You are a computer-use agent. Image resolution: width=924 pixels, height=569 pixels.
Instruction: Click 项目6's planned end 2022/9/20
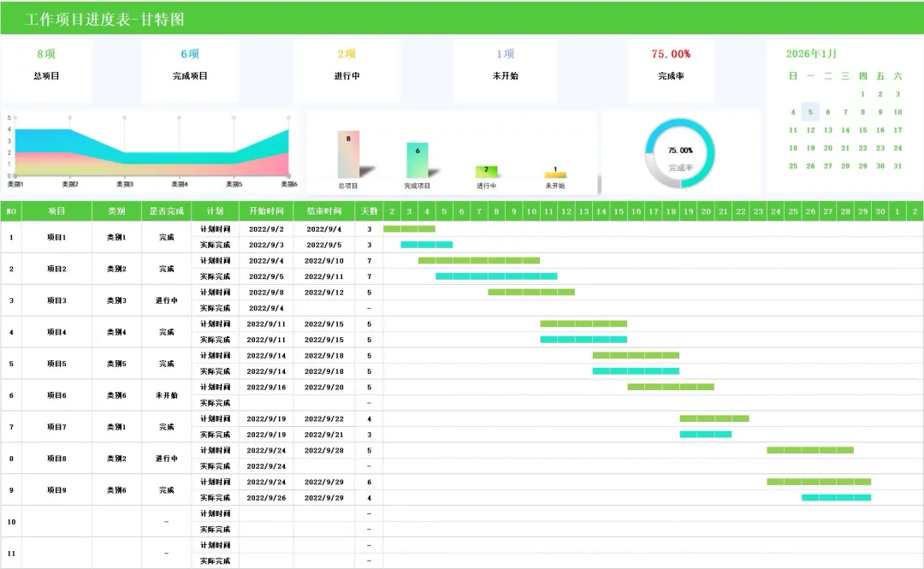(324, 388)
